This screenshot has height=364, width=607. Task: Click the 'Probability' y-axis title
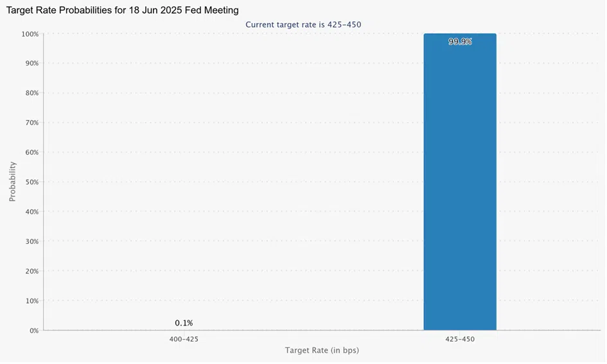[12, 182]
